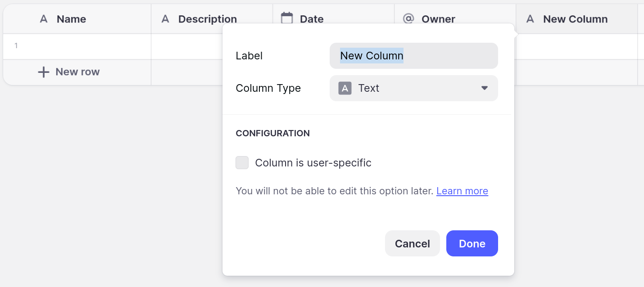Click the plus icon for New row
This screenshot has width=644, height=287.
coord(43,72)
